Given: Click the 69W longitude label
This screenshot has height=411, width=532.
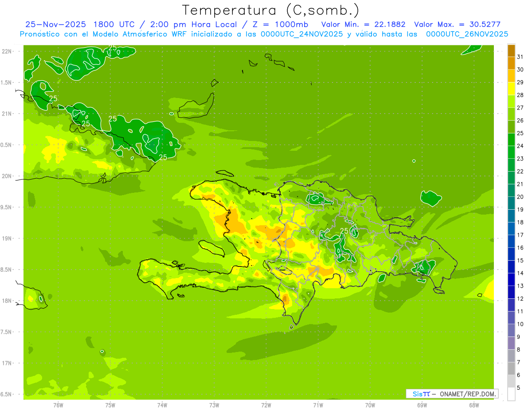Looking at the screenshot, I should 422,405.
